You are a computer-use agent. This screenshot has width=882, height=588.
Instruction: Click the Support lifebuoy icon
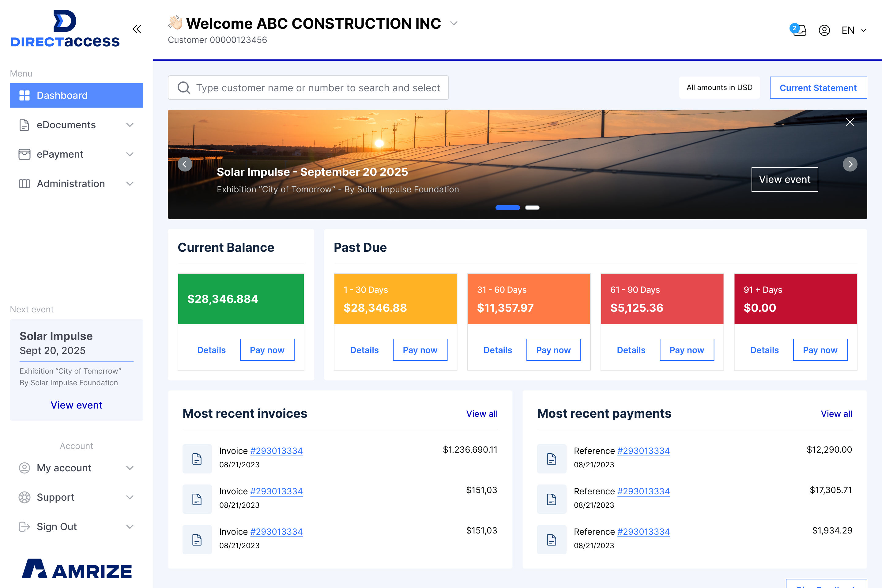tap(24, 497)
